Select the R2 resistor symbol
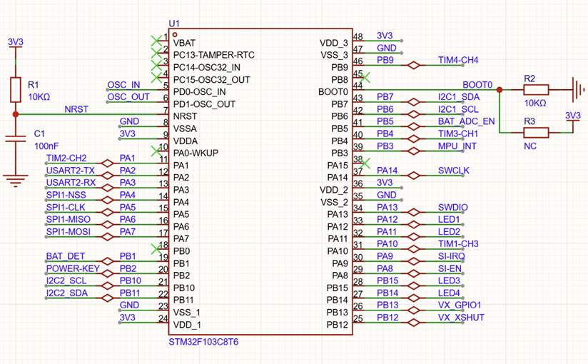588x364 pixels. [x=536, y=90]
